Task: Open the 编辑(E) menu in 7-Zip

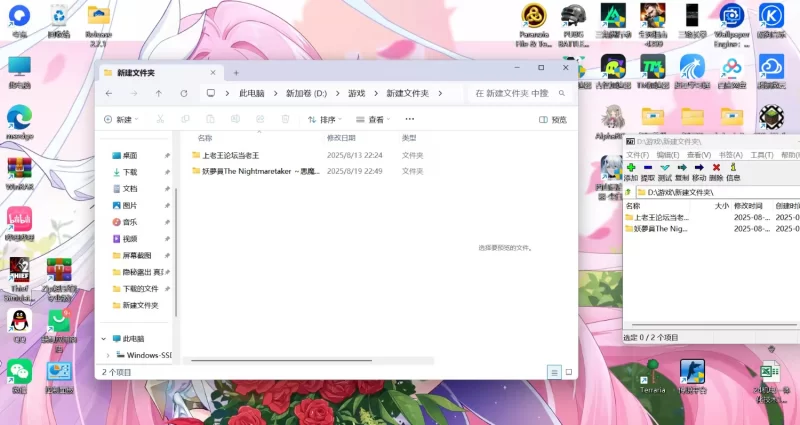Action: 668,155
